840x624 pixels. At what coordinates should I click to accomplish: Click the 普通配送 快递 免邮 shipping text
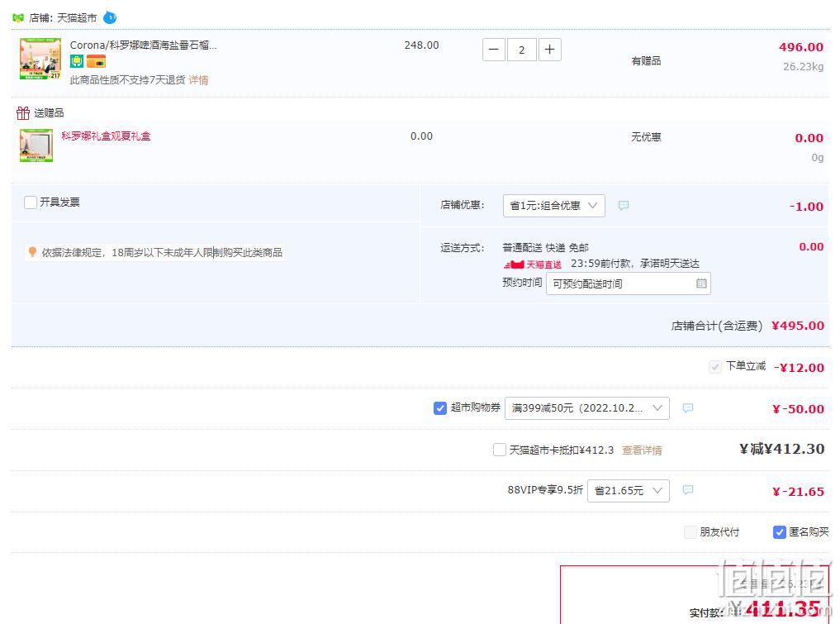(545, 248)
